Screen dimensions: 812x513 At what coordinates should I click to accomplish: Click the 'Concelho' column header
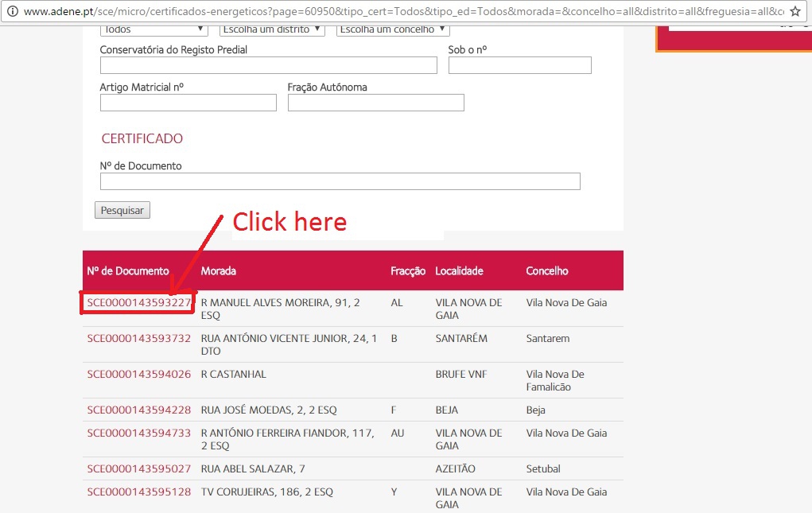547,270
